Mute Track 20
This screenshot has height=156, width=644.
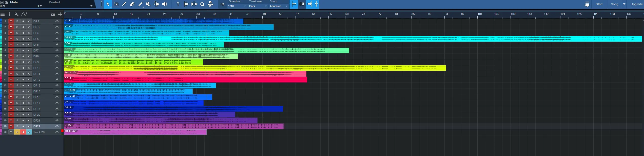tap(11, 132)
